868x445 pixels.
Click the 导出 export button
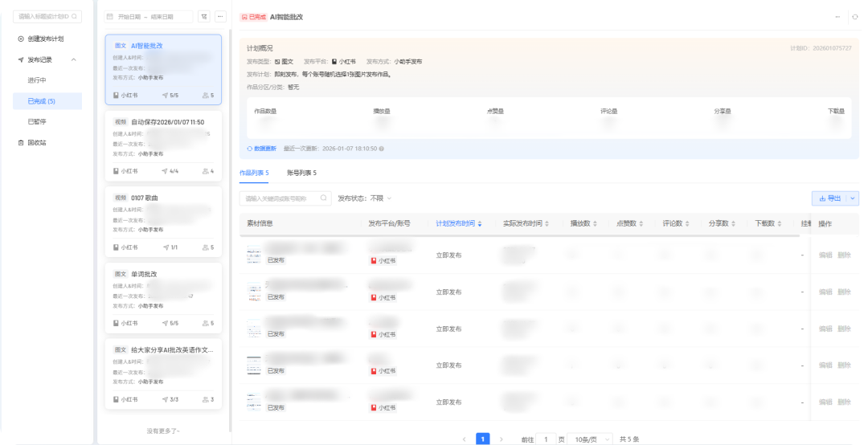pyautogui.click(x=829, y=198)
